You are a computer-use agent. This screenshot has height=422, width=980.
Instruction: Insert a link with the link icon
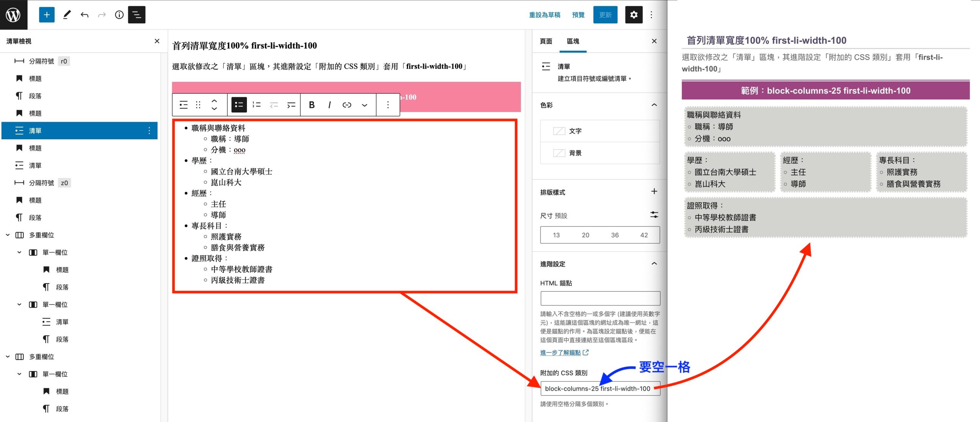click(347, 105)
